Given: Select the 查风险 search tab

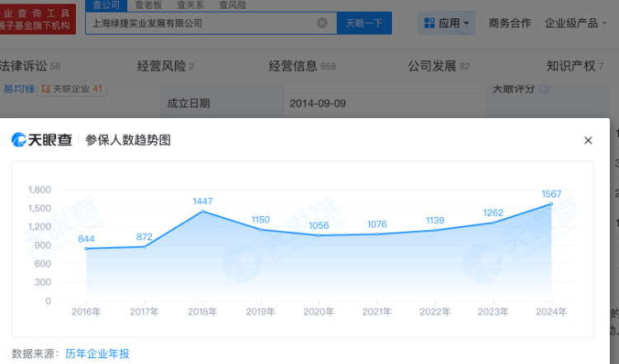Looking at the screenshot, I should click(x=233, y=5).
